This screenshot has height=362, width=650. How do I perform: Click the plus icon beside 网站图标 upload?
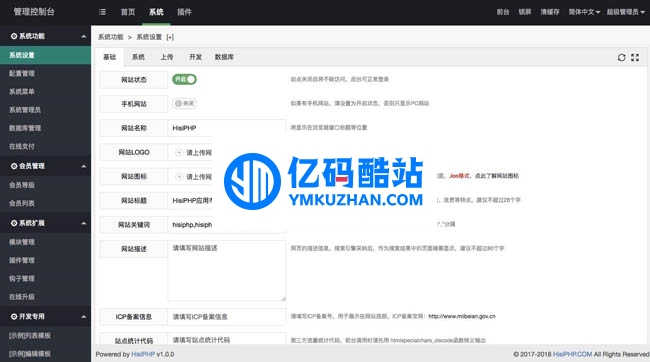179,176
